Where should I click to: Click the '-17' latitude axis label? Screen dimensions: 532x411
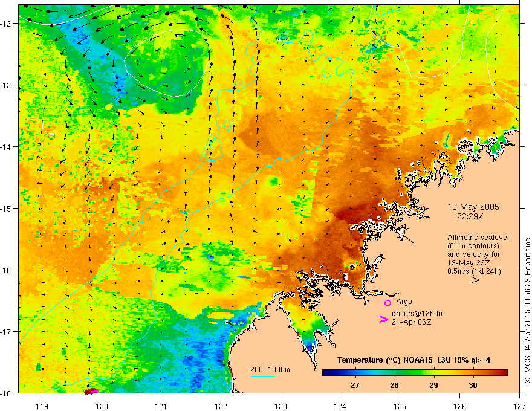point(7,331)
